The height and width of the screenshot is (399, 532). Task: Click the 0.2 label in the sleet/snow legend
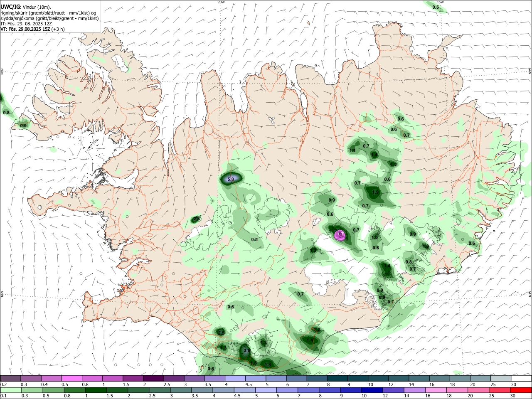3,384
